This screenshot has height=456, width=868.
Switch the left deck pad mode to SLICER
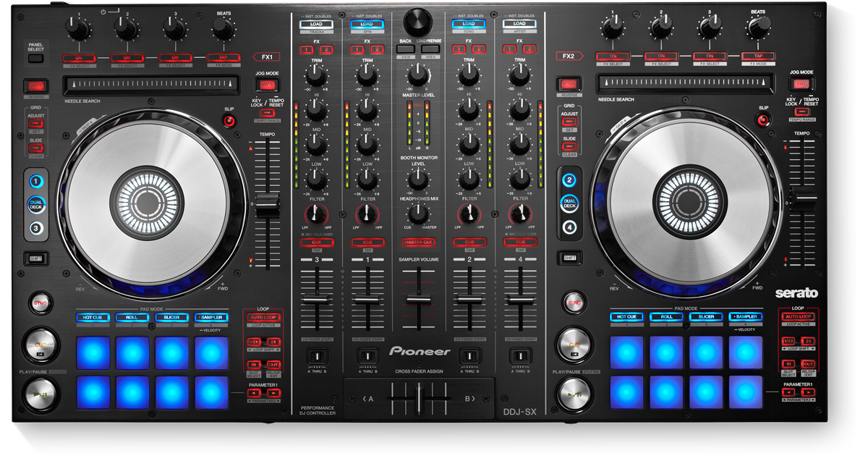click(x=172, y=317)
